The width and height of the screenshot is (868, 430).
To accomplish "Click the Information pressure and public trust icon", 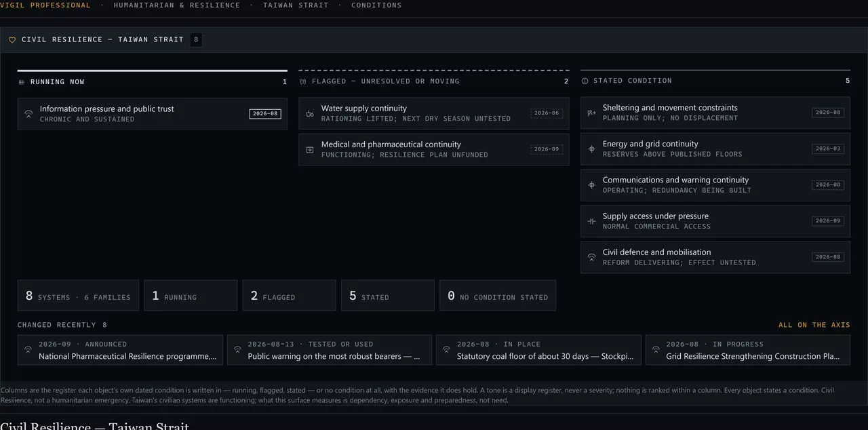I will coord(28,114).
